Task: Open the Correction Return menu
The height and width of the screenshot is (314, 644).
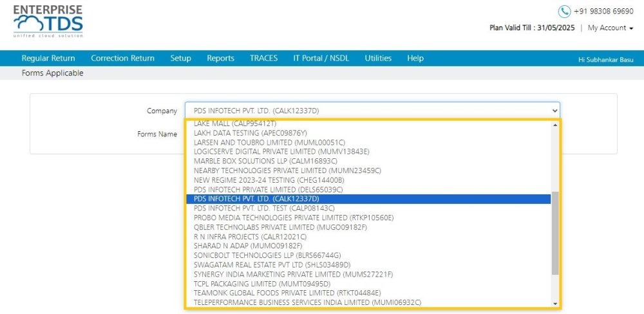Action: (x=123, y=59)
